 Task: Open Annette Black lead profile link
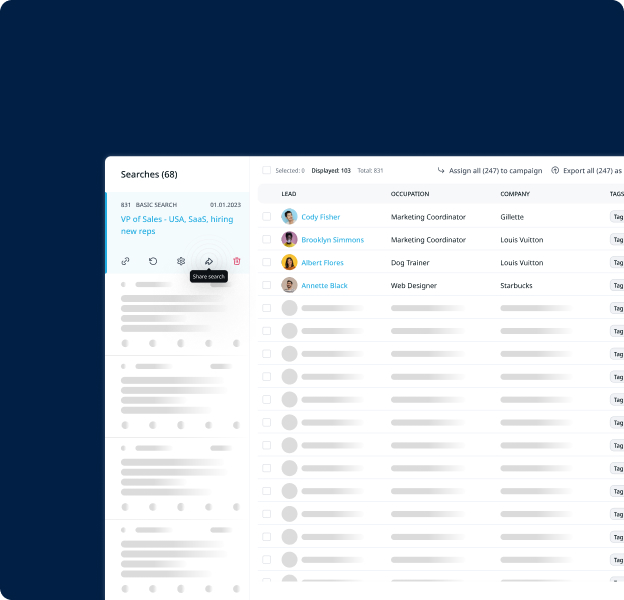pos(324,286)
